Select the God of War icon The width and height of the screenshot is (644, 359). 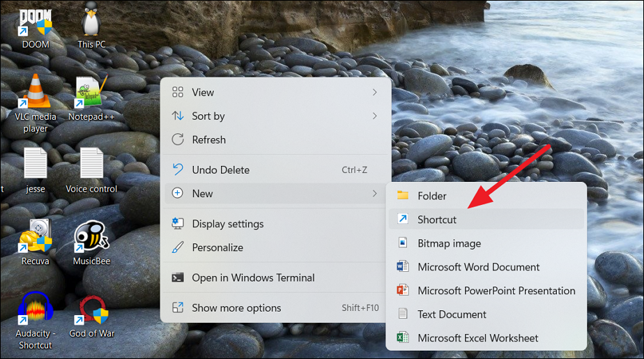tap(91, 311)
